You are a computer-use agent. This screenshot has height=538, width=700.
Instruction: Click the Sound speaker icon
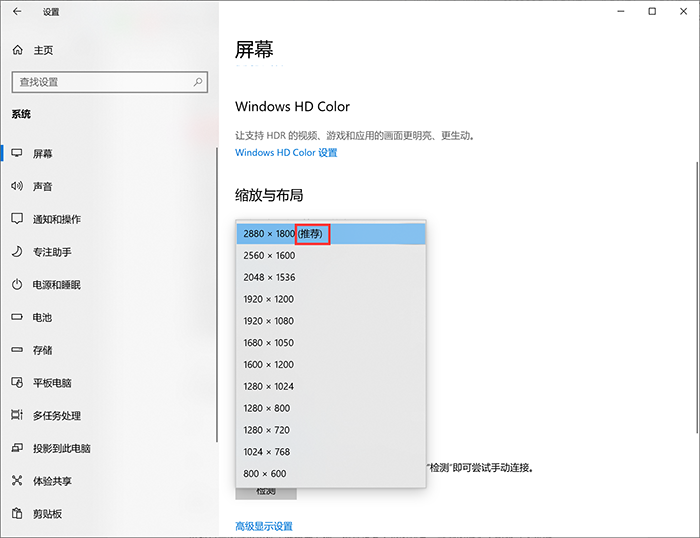click(17, 187)
